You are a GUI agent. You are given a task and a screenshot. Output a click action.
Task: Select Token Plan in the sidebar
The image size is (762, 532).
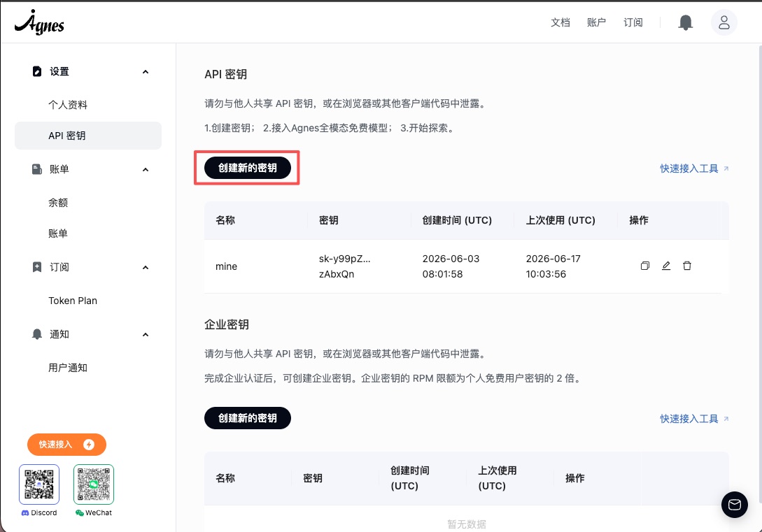click(x=73, y=301)
